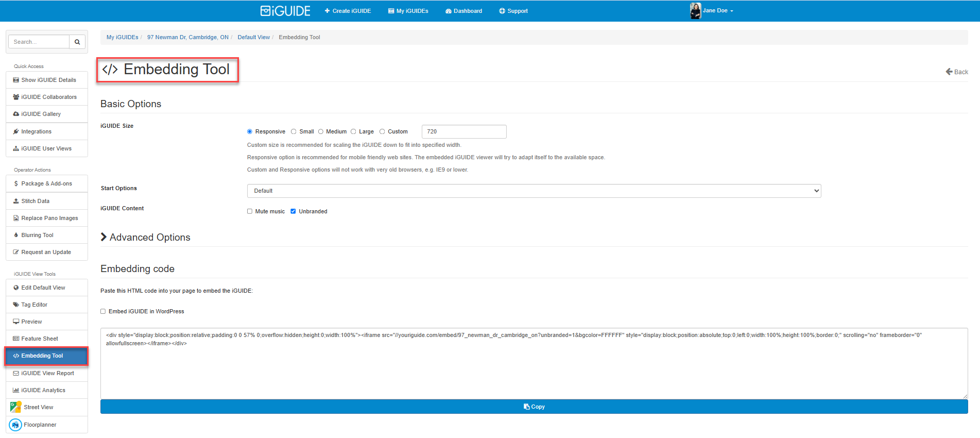This screenshot has height=438, width=980.
Task: Click the 'iGUIDE Content' label
Action: [x=122, y=208]
